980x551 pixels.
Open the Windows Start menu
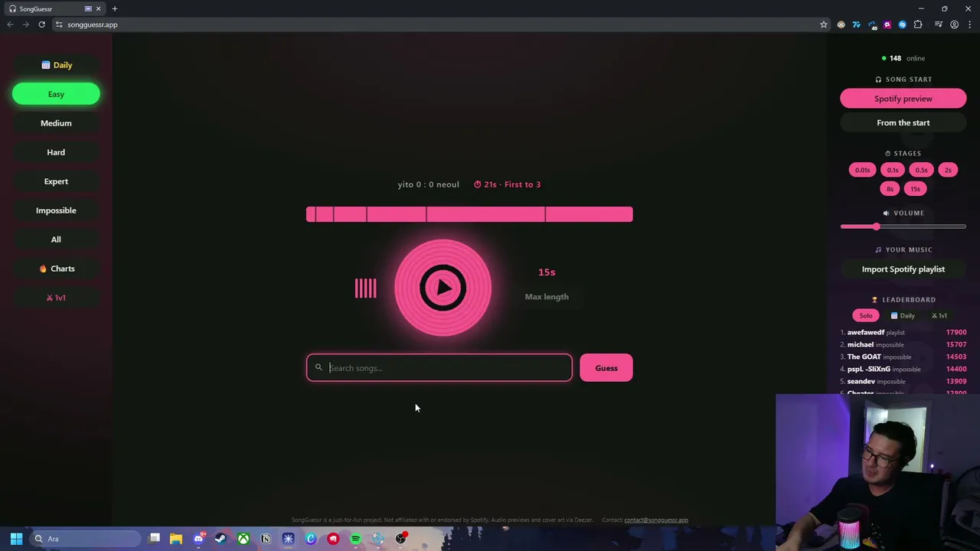pos(16,539)
